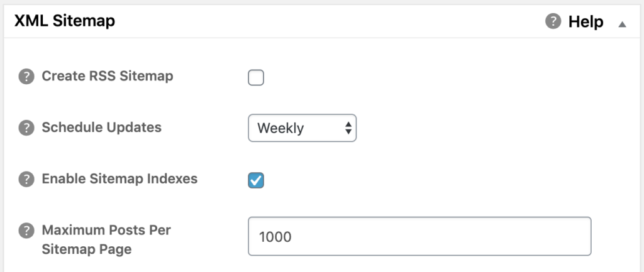
Task: Focus the Maximum Posts field showing 1000
Action: point(419,236)
